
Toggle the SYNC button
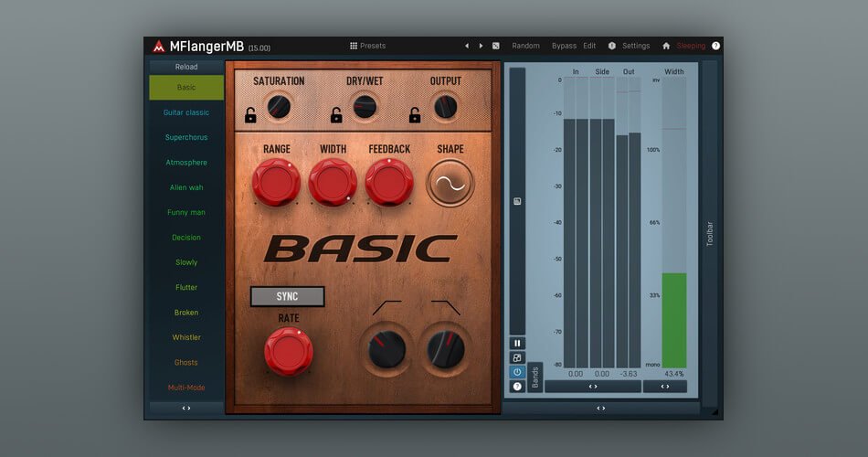pos(287,296)
